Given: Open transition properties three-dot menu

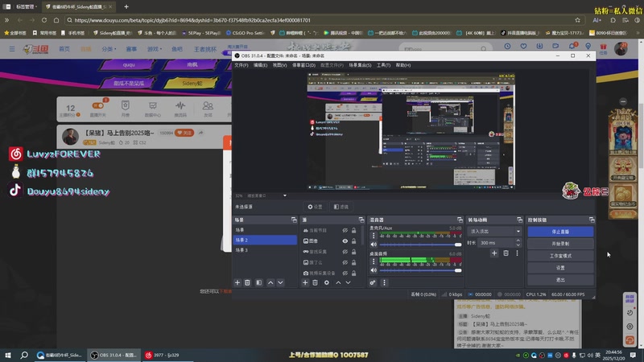Looking at the screenshot, I should pyautogui.click(x=517, y=253).
